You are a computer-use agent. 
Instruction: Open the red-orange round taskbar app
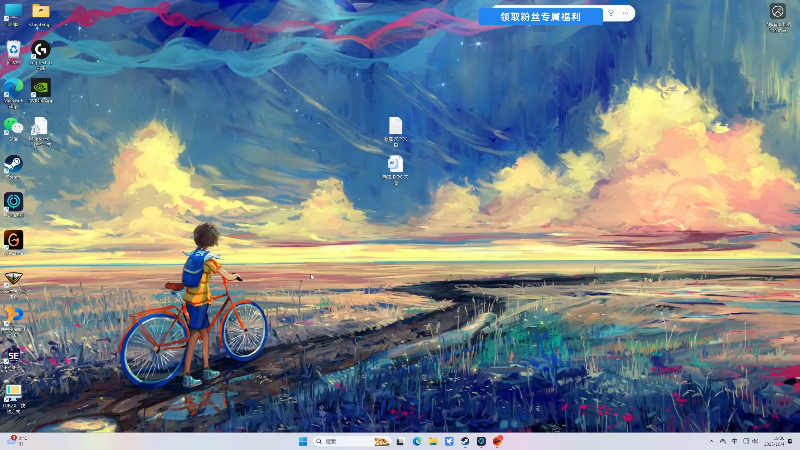click(x=498, y=441)
